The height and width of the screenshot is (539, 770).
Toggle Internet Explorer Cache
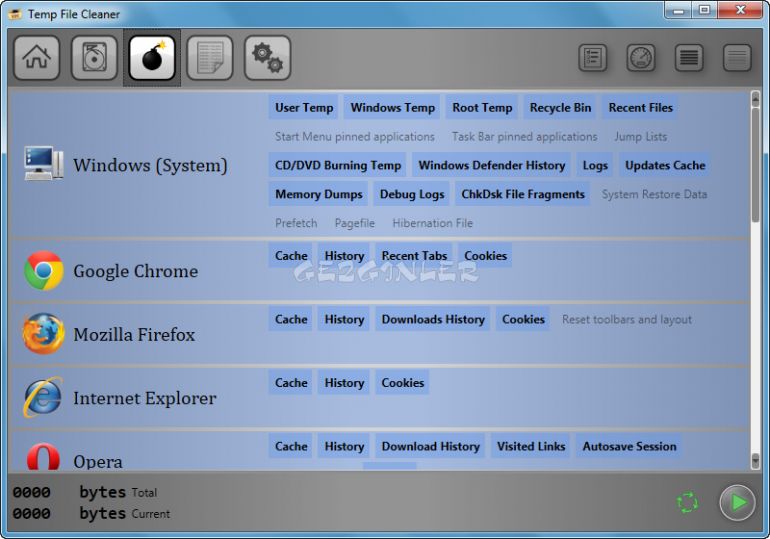[291, 383]
